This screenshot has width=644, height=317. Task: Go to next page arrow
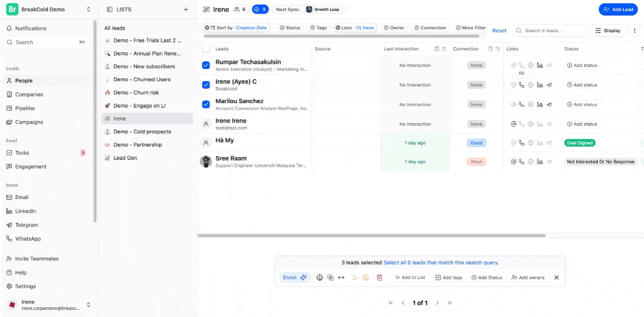437,303
